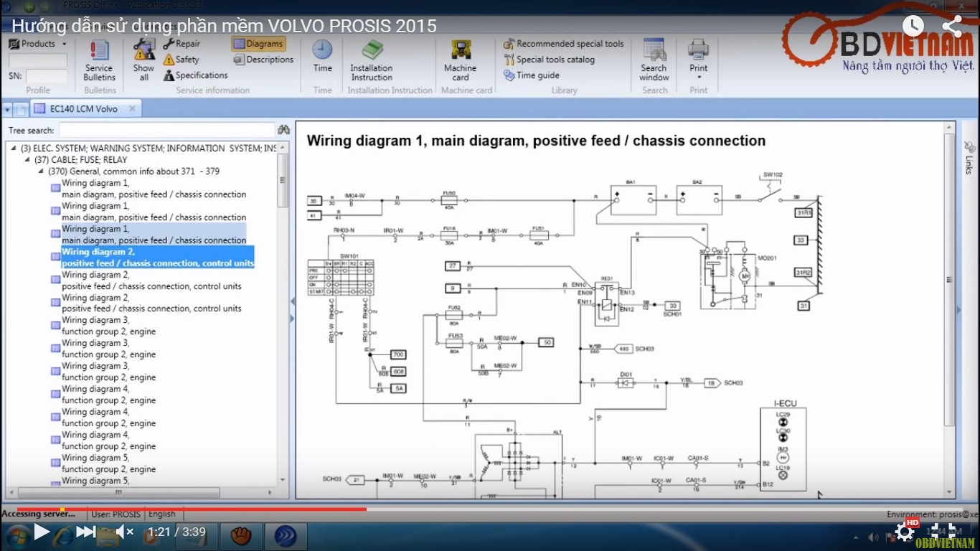Collapse the (37) CABLE; FUSE; RELAY node
Screen dimensions: 980x551
tap(27, 160)
